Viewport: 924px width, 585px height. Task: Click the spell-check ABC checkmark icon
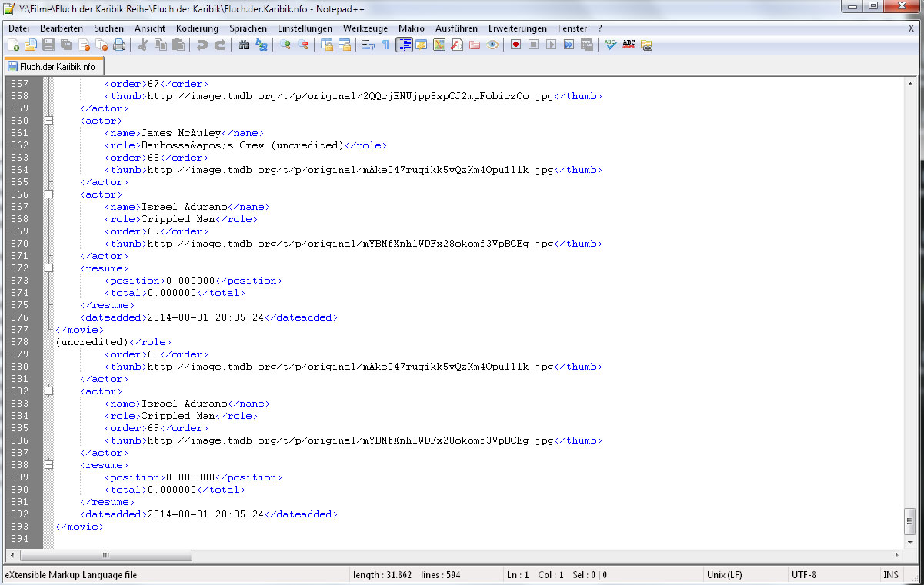point(610,45)
